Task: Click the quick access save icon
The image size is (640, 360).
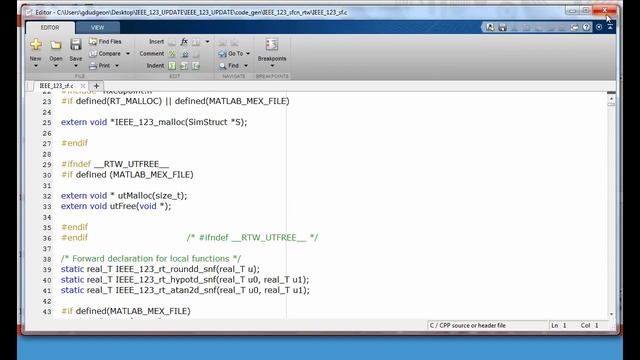Action: click(502, 27)
